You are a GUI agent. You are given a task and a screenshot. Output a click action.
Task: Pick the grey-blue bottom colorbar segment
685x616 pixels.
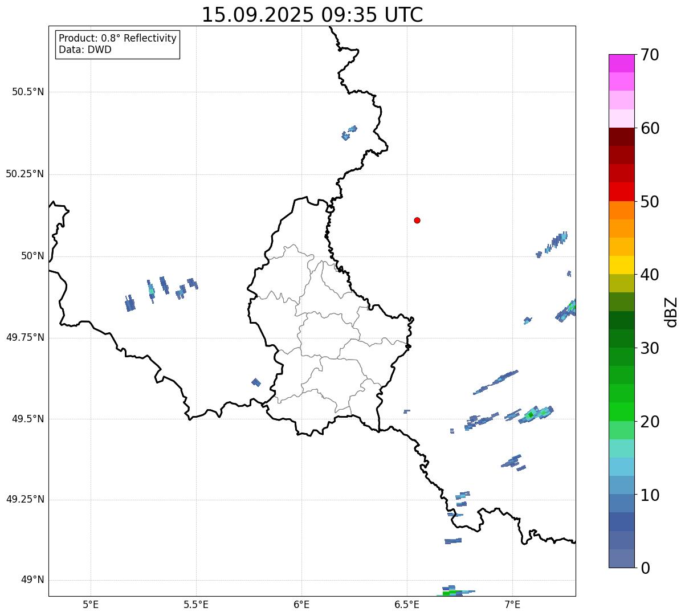pos(621,558)
